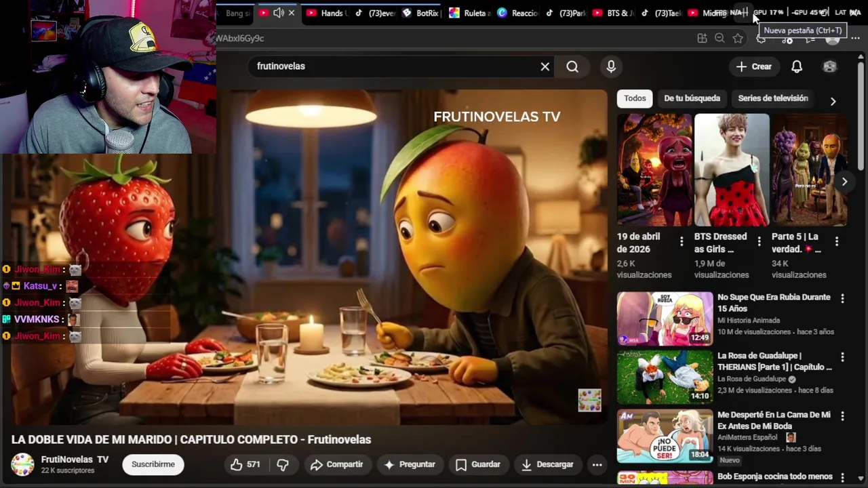The height and width of the screenshot is (488, 868).
Task: Show more filter chips with right arrow
Action: [x=833, y=101]
